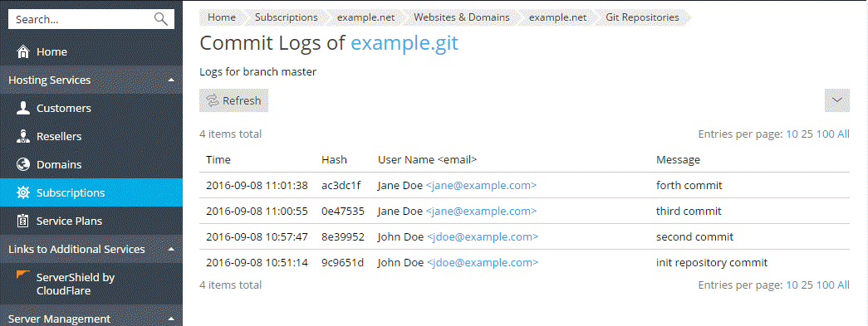The height and width of the screenshot is (326, 868).
Task: Click the Service Plans clipboard icon
Action: click(23, 221)
